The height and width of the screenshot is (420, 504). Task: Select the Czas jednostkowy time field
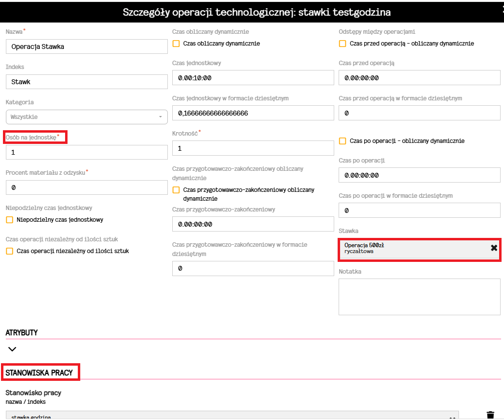[253, 78]
